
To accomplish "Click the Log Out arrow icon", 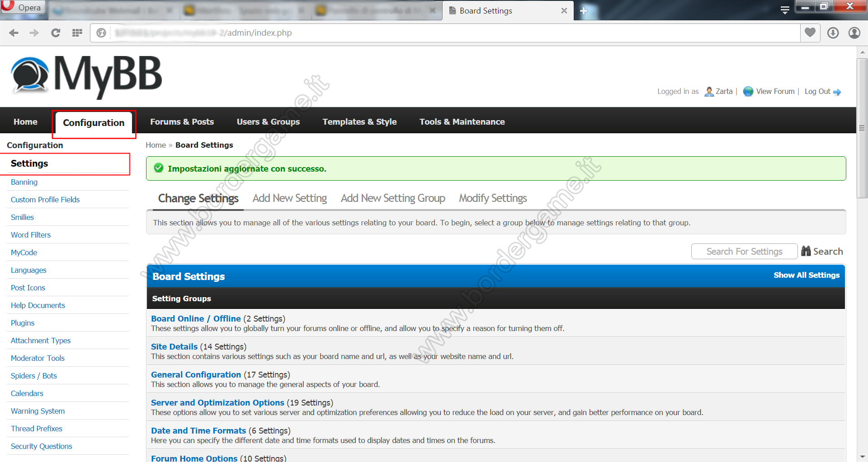I will click(837, 92).
